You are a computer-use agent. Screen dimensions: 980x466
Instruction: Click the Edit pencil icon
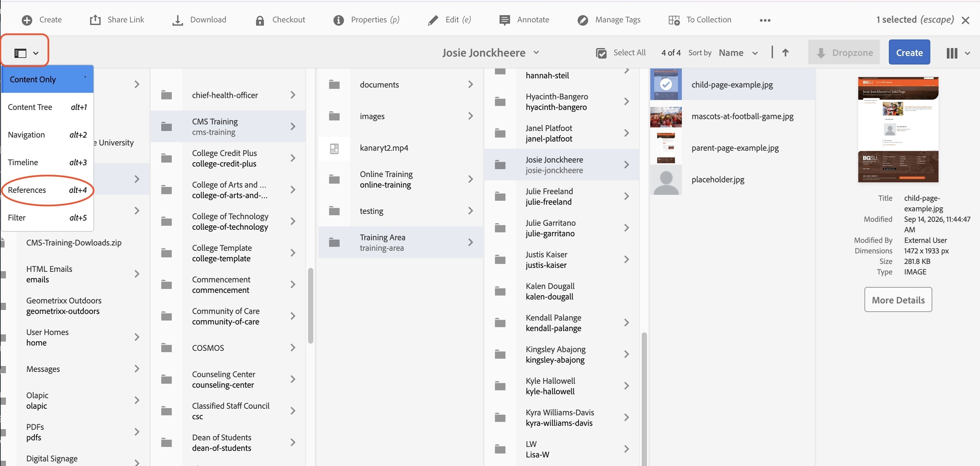click(x=433, y=20)
